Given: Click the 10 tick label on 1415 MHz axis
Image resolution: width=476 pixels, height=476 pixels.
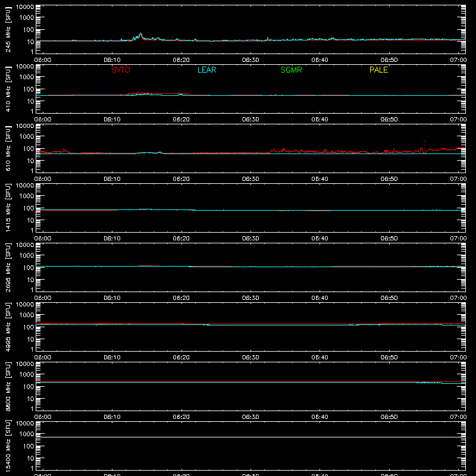Looking at the screenshot, I should 30,220.
